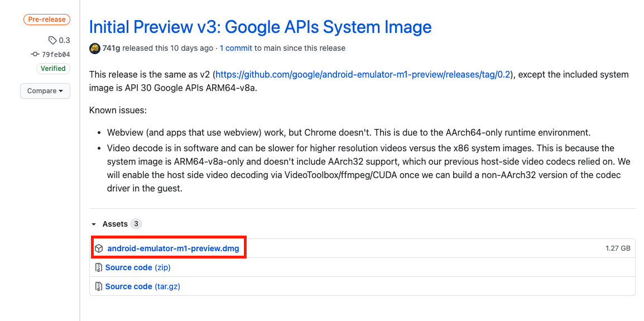Click the archive icon for Source code (tar.gz)
The height and width of the screenshot is (321, 644).
pyautogui.click(x=99, y=286)
